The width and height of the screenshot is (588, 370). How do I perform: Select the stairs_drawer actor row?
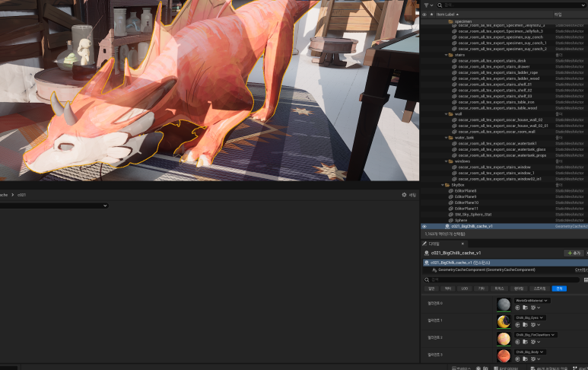tap(504, 67)
